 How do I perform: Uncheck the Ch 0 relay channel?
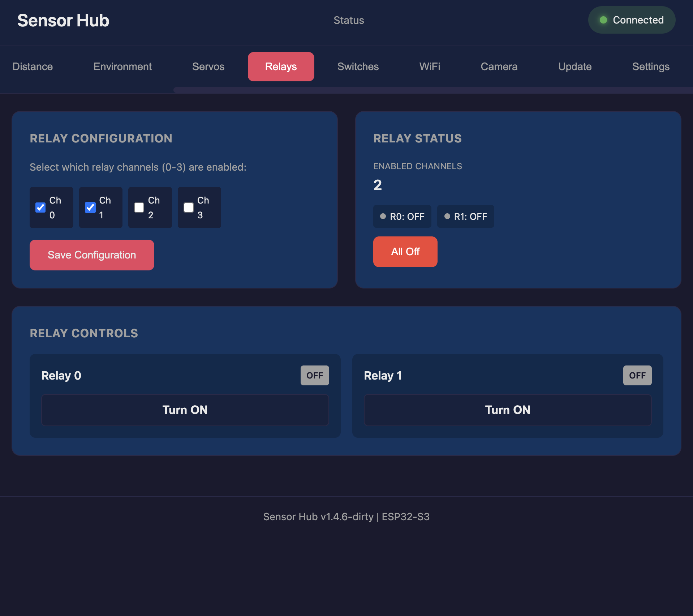click(40, 208)
